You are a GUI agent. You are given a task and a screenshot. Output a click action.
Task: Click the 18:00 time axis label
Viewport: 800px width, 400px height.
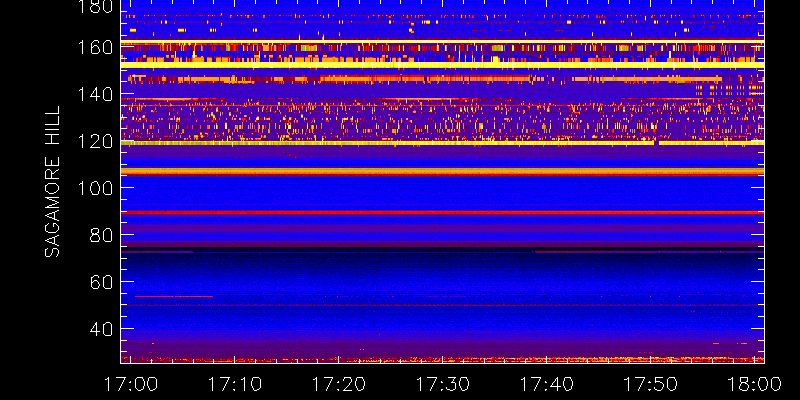click(x=755, y=384)
